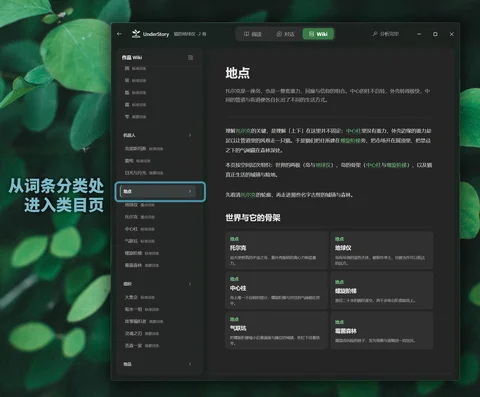Screen dimensions: 480x397
Task: Switch to the 对话 tab
Action: pyautogui.click(x=285, y=34)
